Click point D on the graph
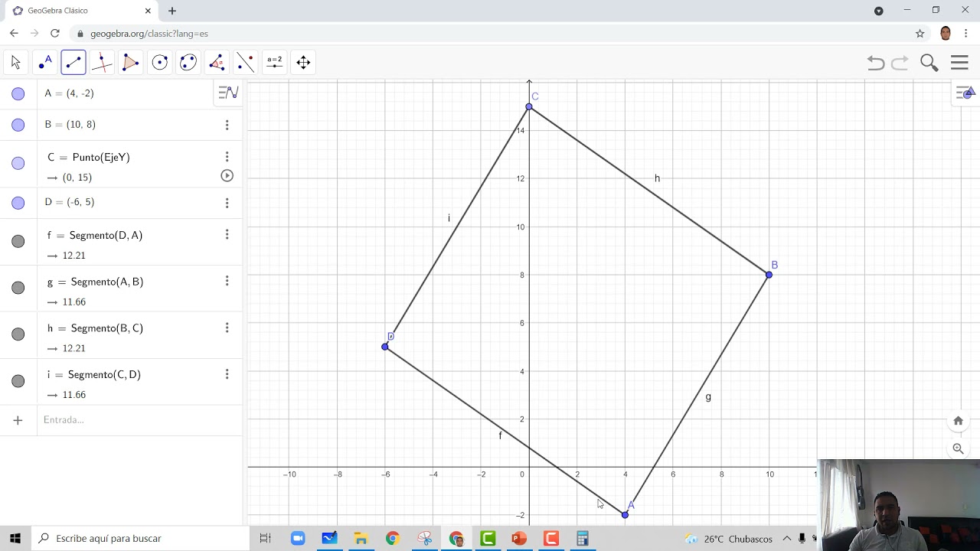The image size is (980, 551). (385, 347)
